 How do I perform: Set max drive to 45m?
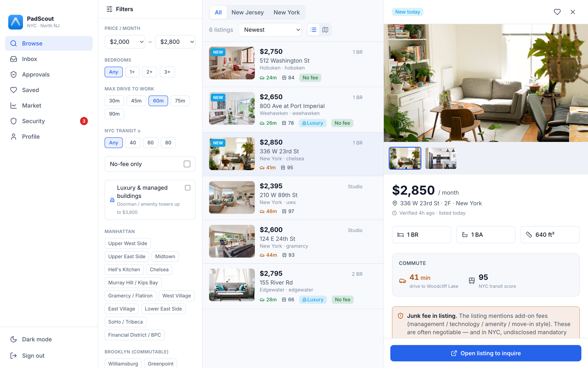click(x=136, y=101)
